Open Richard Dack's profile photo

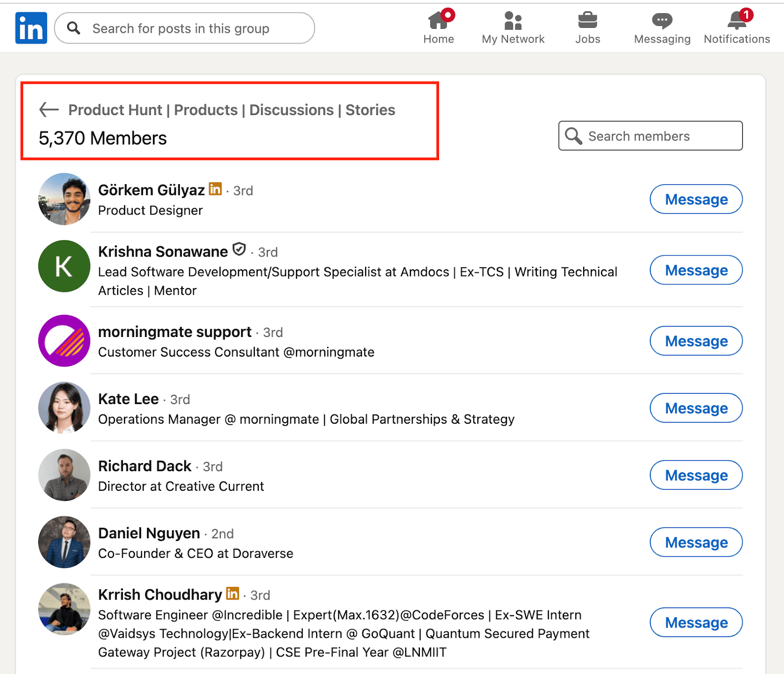point(64,475)
